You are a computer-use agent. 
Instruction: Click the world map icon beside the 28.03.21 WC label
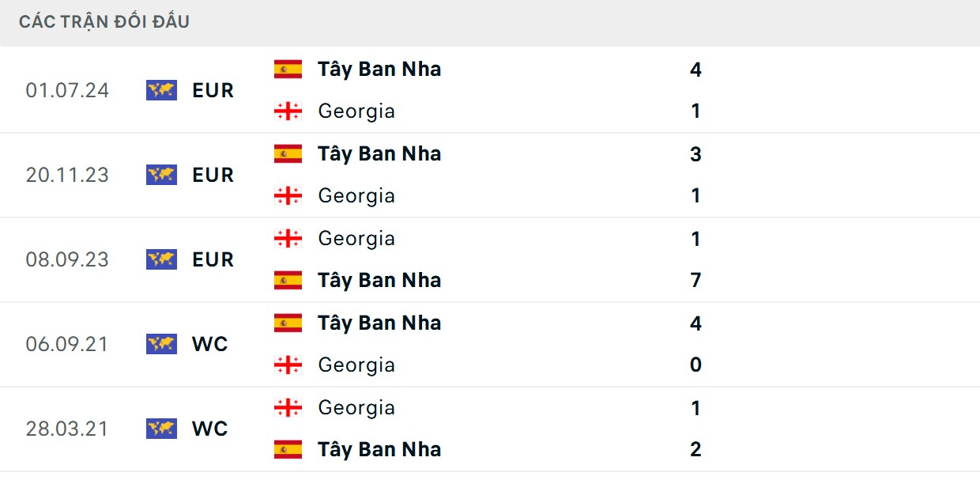click(161, 429)
